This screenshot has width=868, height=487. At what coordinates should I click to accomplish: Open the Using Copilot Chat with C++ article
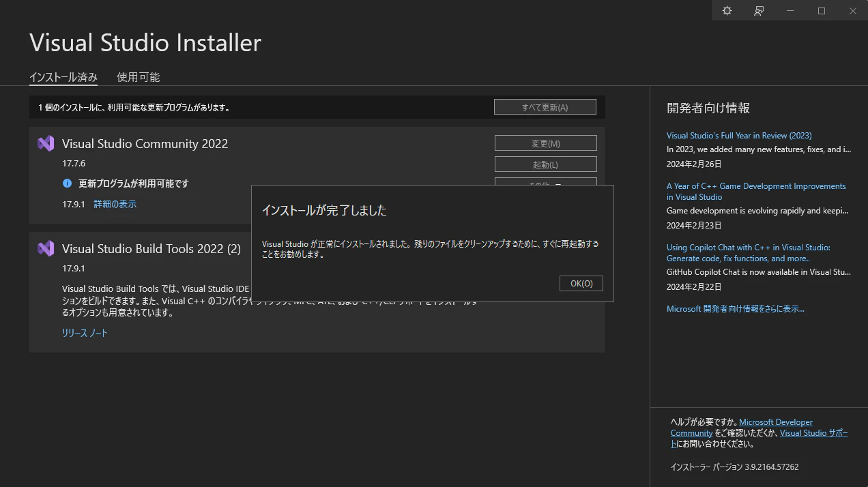(x=749, y=253)
